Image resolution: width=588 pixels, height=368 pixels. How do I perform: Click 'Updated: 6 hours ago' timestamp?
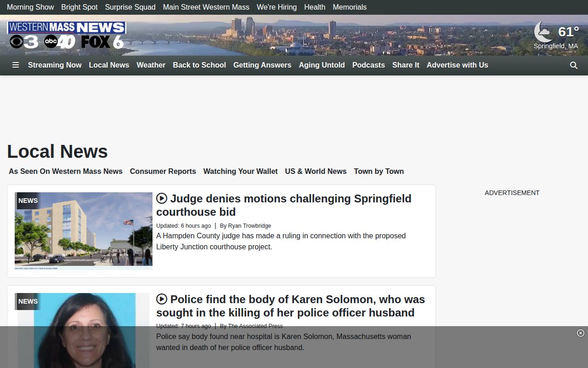click(183, 226)
